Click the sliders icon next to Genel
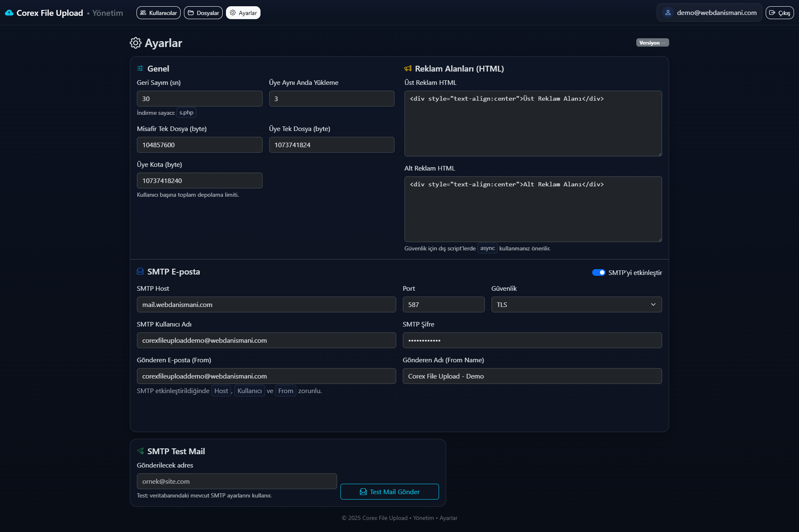The image size is (799, 532). 140,69
